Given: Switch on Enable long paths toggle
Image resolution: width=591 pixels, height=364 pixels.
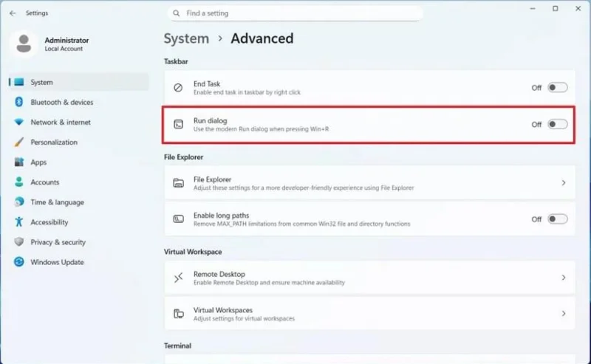Looking at the screenshot, I should coord(558,219).
